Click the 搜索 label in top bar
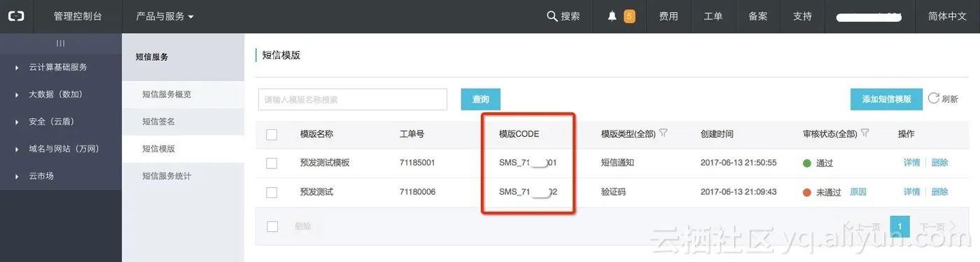This screenshot has height=262, width=980. tap(570, 16)
